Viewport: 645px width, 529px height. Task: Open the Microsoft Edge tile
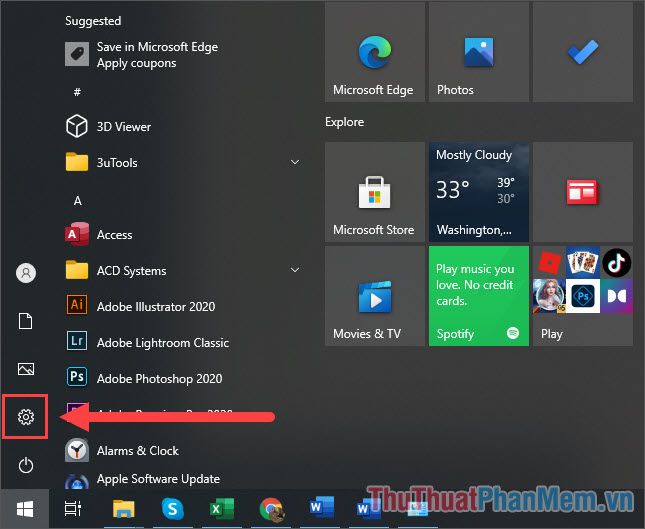pyautogui.click(x=375, y=52)
